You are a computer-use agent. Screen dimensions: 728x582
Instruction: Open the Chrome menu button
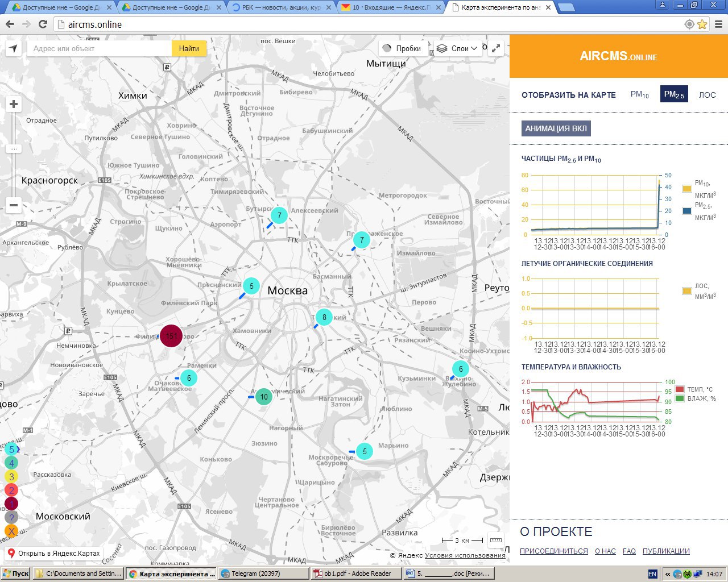718,24
